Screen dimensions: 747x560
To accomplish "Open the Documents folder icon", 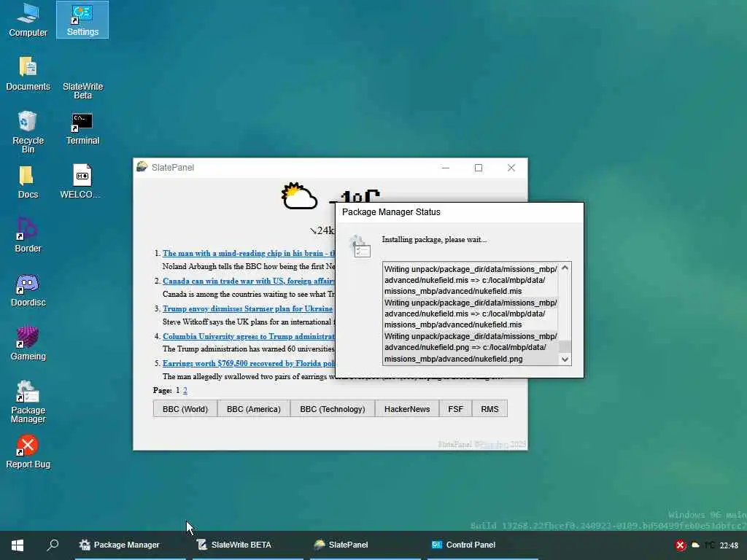I will (28, 74).
